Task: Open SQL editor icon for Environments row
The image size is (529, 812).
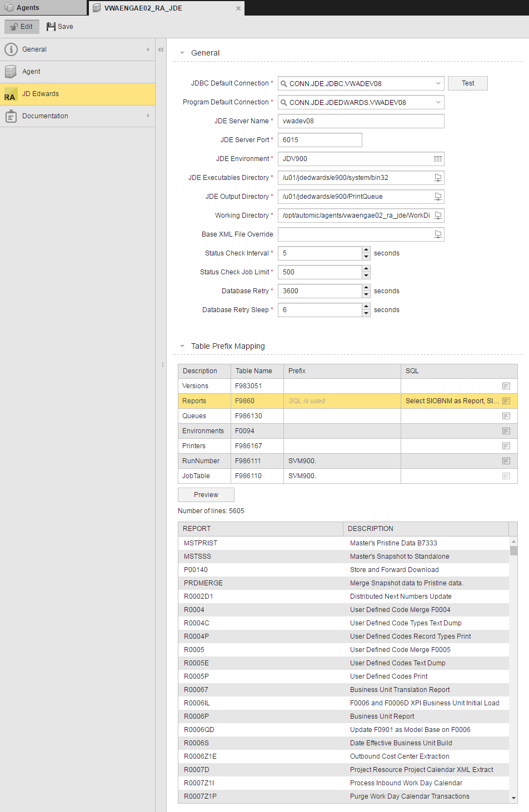Action: 506,431
